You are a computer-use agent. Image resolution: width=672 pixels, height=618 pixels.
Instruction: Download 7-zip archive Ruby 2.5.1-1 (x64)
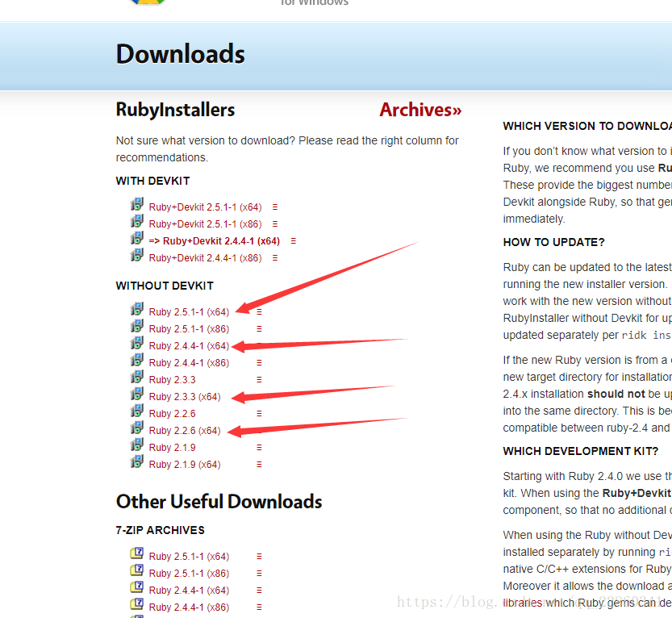pos(189,557)
